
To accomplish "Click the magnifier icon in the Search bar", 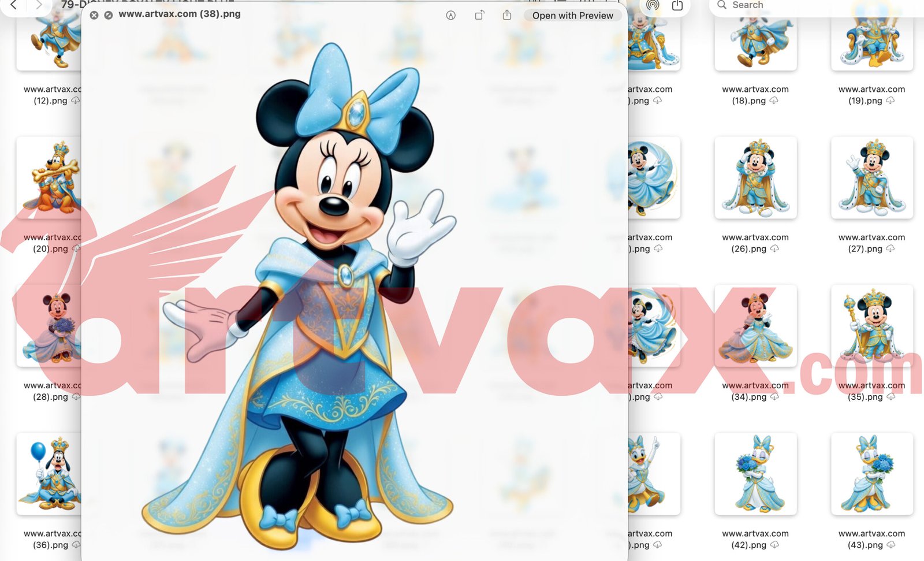I will pyautogui.click(x=721, y=5).
